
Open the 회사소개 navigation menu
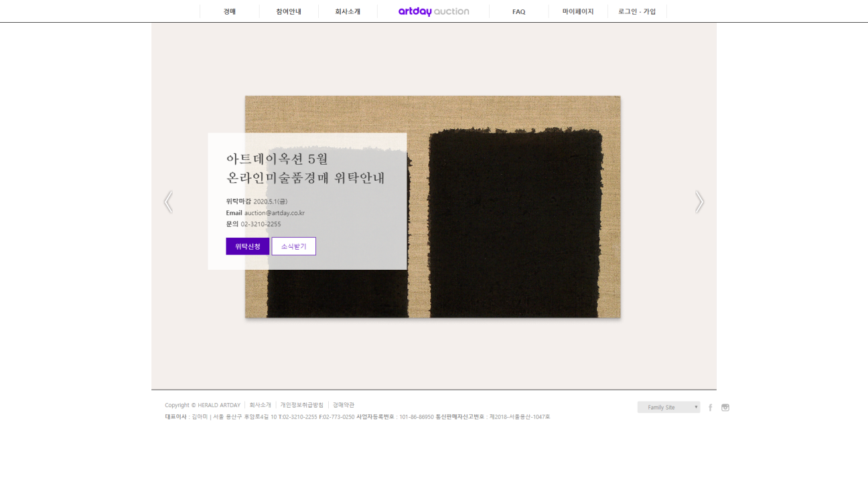point(347,11)
